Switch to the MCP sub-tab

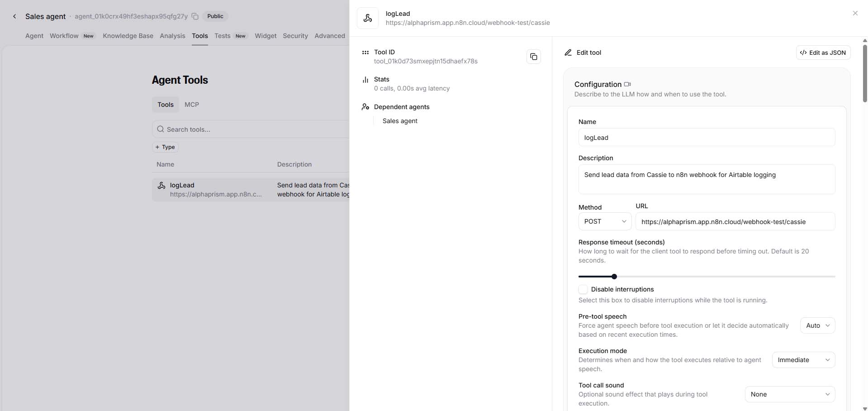(192, 105)
